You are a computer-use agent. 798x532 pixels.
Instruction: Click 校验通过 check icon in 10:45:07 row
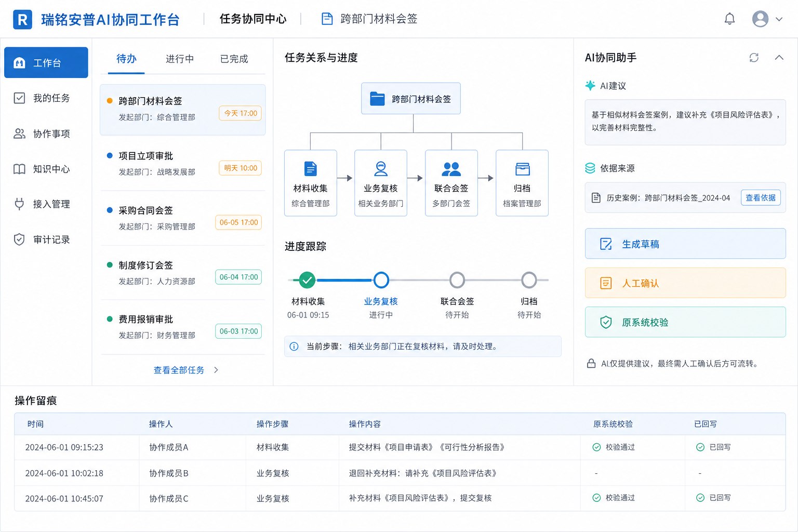(596, 498)
